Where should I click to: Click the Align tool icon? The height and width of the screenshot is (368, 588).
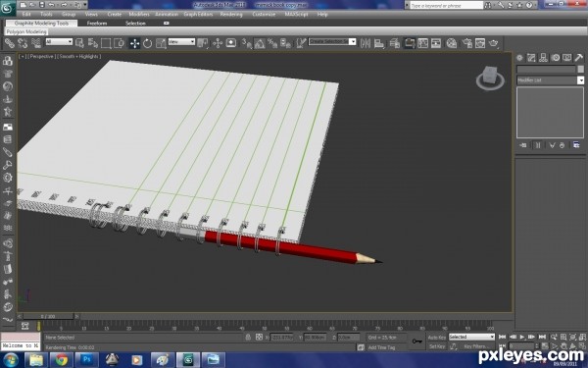click(x=378, y=43)
